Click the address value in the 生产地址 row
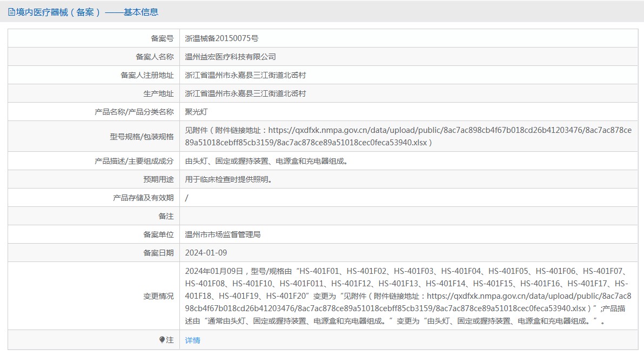This screenshot has width=644, height=356. [245, 93]
